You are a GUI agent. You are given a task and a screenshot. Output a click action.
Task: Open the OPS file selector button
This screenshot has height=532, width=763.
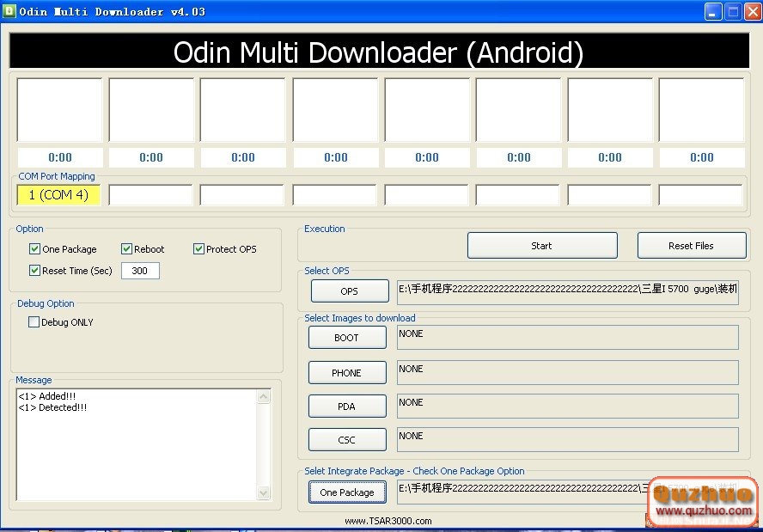point(350,291)
